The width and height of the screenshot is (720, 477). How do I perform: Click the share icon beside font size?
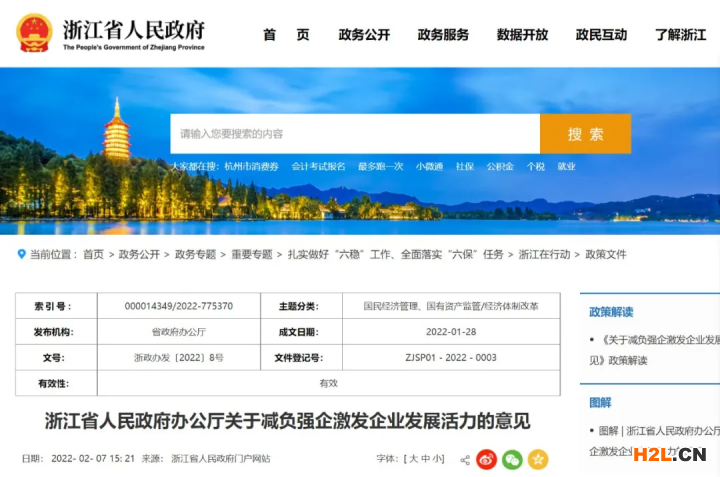point(465,460)
